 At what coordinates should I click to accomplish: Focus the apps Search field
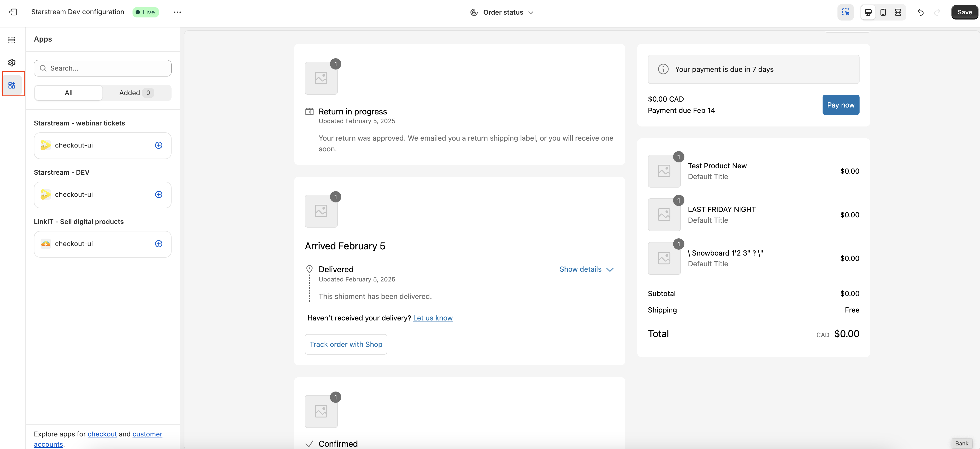[103, 68]
